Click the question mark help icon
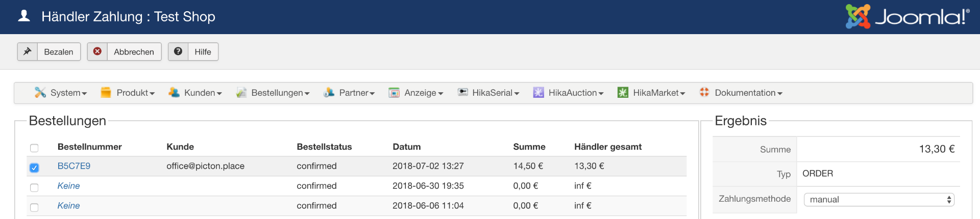 [178, 51]
